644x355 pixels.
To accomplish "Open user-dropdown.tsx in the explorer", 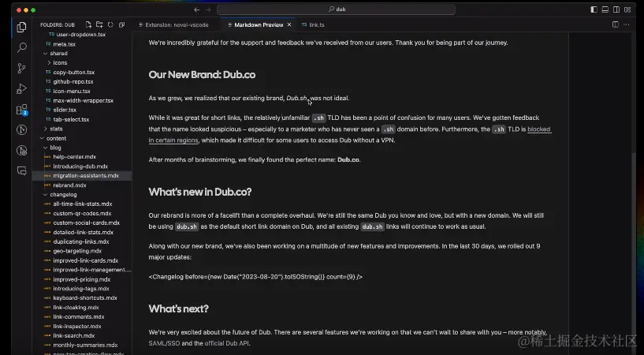I will [x=81, y=35].
